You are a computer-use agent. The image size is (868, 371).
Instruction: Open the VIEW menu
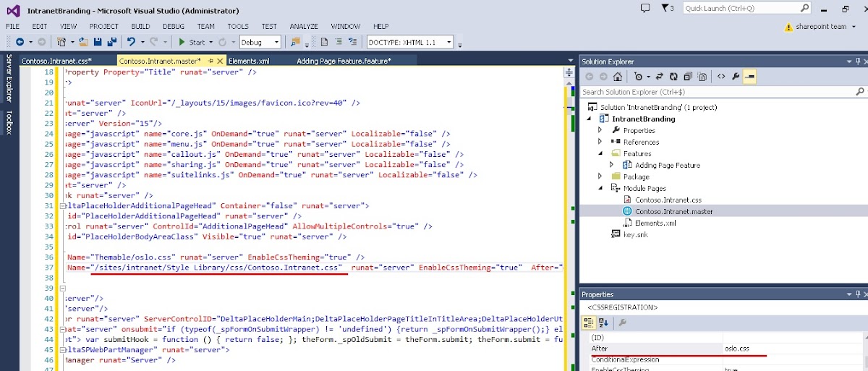coord(68,27)
